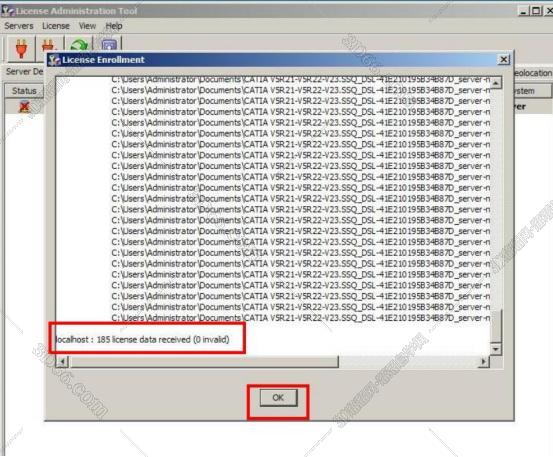Click the purple square toolbar icon
Viewport: 553px width, 457px height.
pos(109,45)
